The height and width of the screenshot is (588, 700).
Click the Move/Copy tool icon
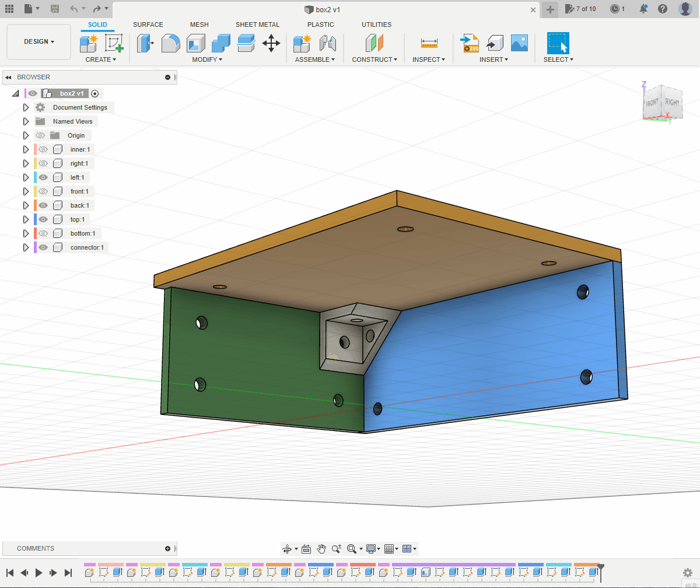pos(271,43)
